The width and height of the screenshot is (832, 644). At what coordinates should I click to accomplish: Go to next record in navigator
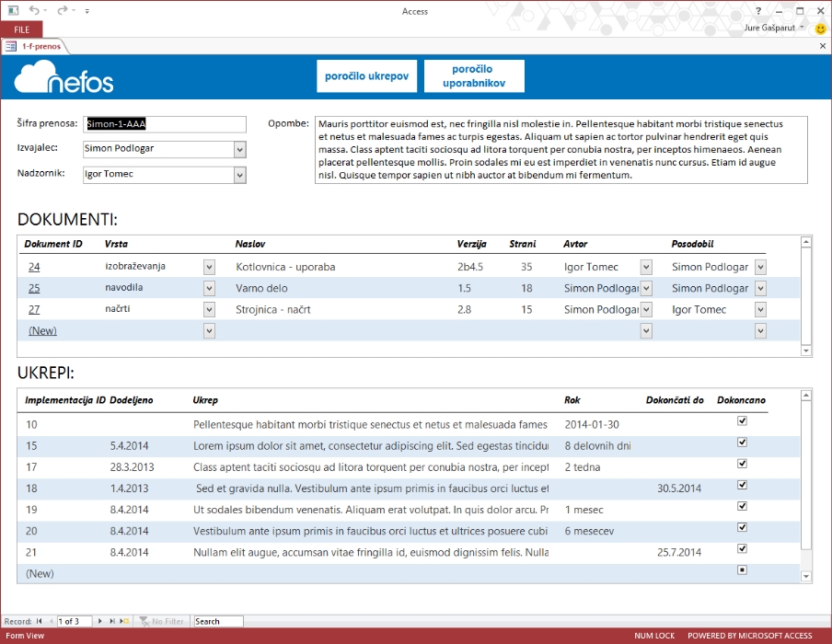pyautogui.click(x=99, y=621)
